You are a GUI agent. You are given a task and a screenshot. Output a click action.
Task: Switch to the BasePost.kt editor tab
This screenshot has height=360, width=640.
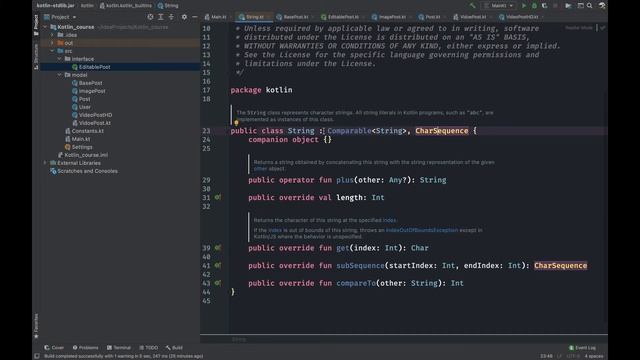293,17
